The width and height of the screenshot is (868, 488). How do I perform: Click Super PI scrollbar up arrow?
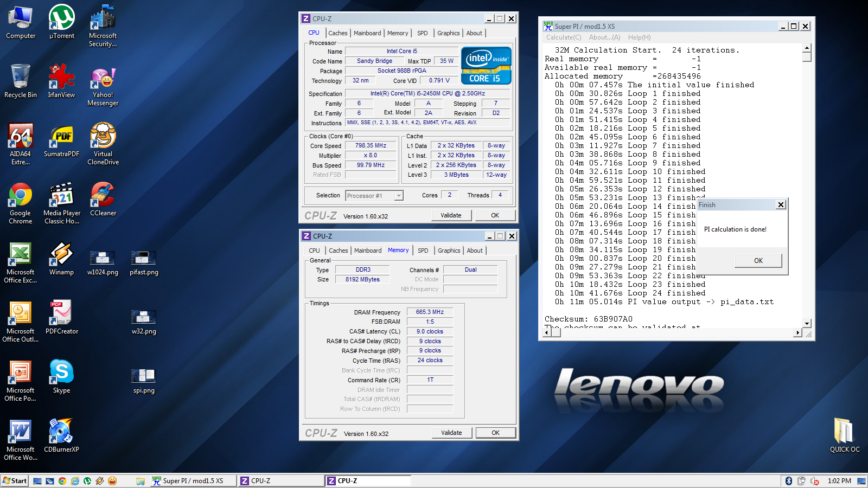(807, 48)
